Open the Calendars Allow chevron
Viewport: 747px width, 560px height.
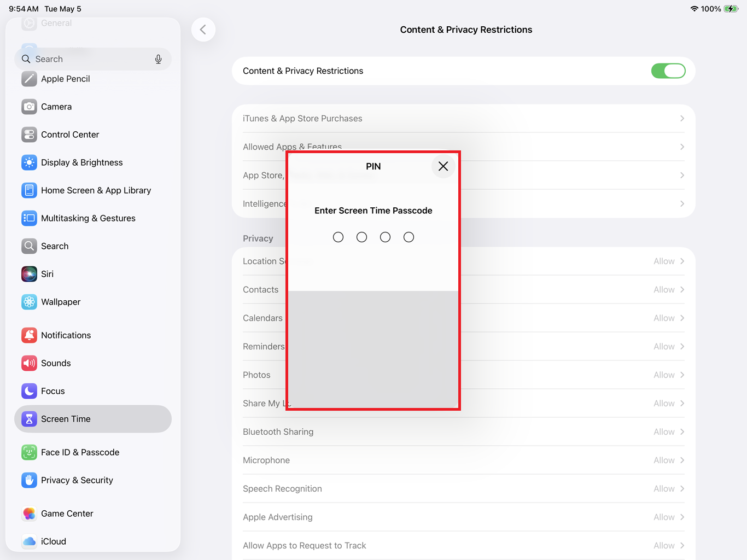pyautogui.click(x=682, y=318)
